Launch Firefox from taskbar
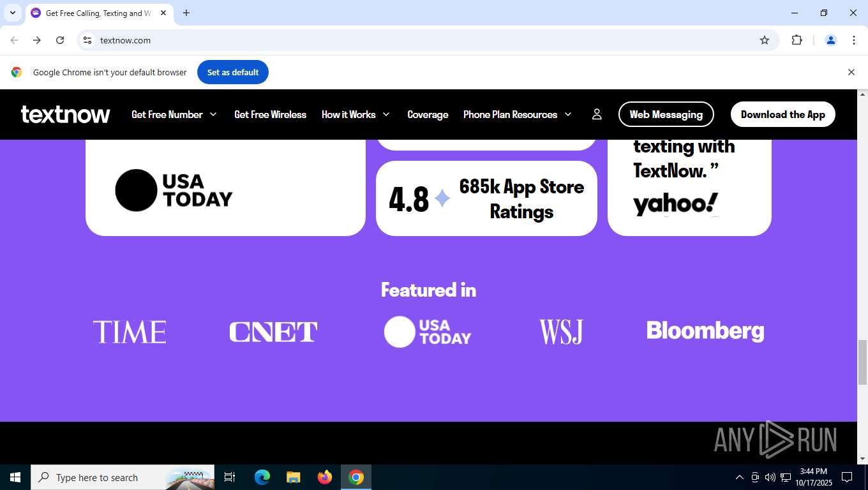The image size is (868, 490). click(325, 477)
